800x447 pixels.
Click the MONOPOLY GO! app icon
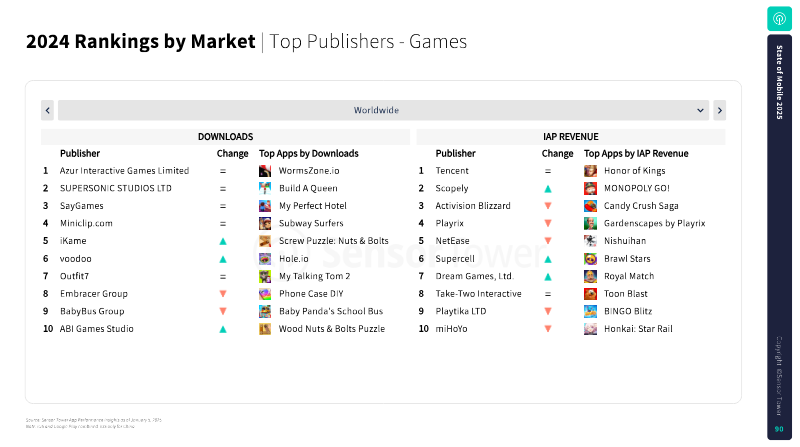click(x=590, y=188)
